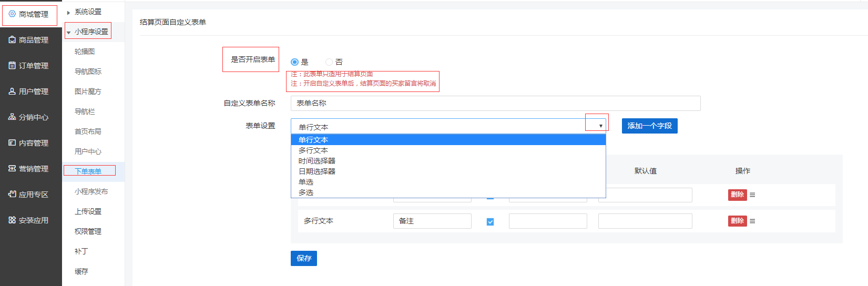
Task: Click the 营销管理 ticket icon
Action: 12,169
